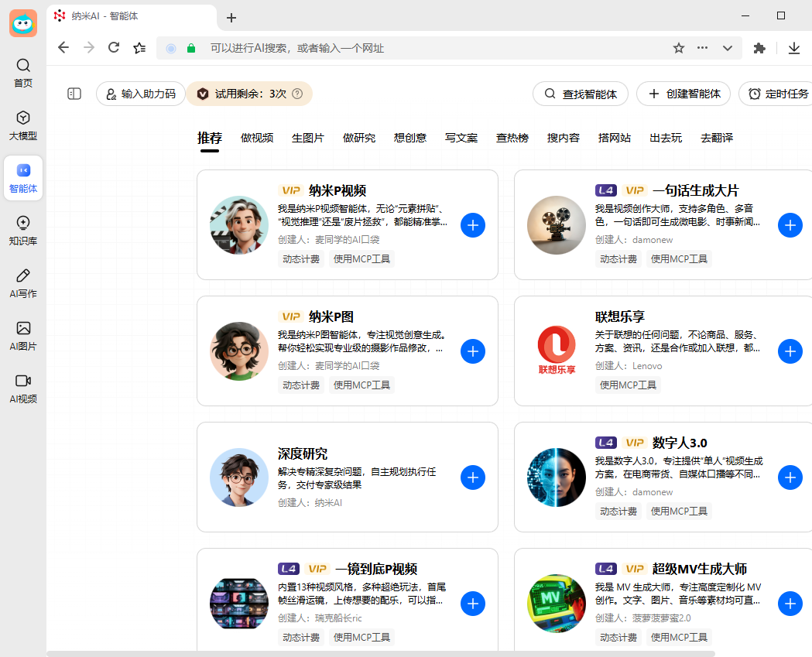Viewport: 812px width, 657px height.
Task: Add the 一句话生成大片 agent
Action: 790,225
